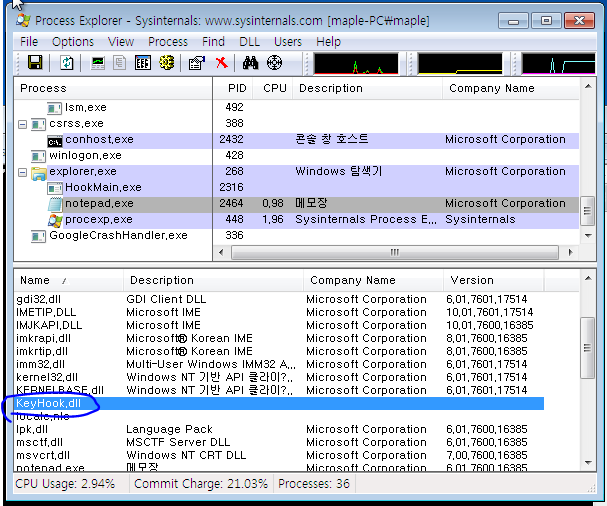This screenshot has height=506, width=607.
Task: Click the DLL list scroll-down arrow
Action: pyautogui.click(x=588, y=462)
